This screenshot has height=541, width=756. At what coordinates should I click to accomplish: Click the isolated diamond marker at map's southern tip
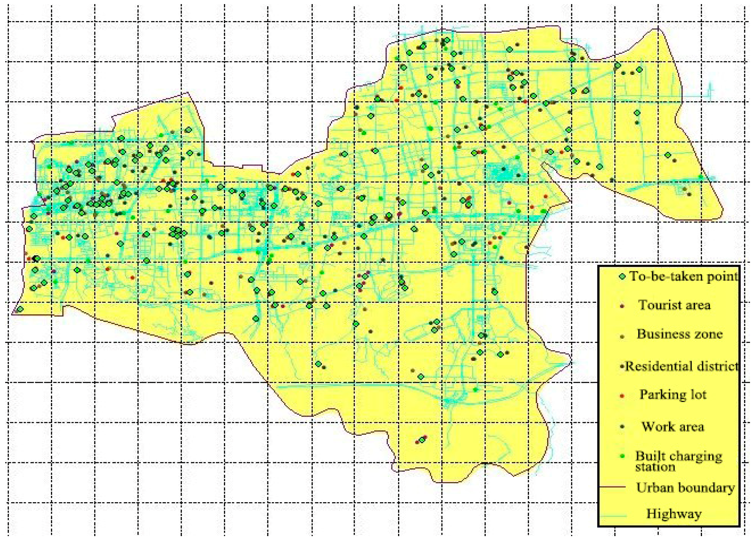tap(422, 440)
